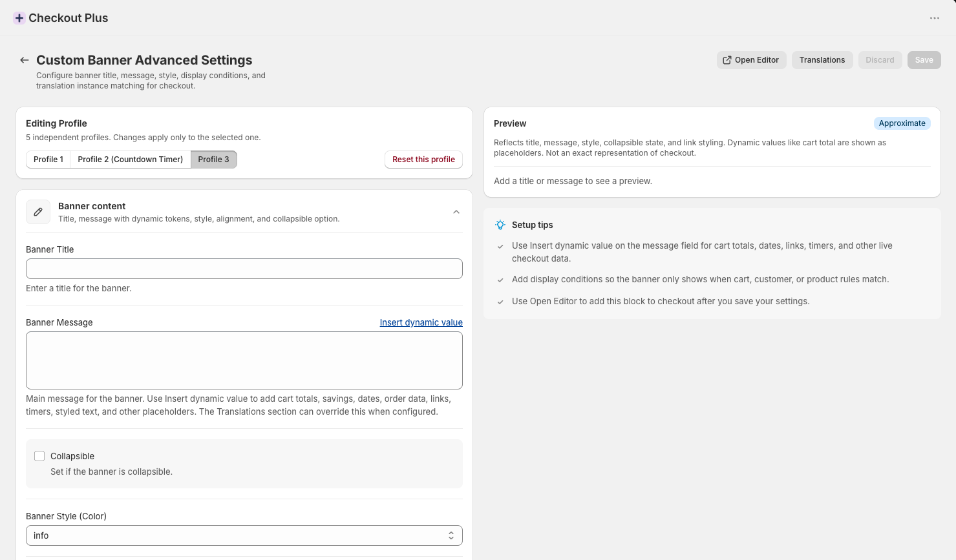Click checkmark beside 'Use Insert dynamic value' tip
Viewport: 956px width, 560px height.
tap(500, 247)
